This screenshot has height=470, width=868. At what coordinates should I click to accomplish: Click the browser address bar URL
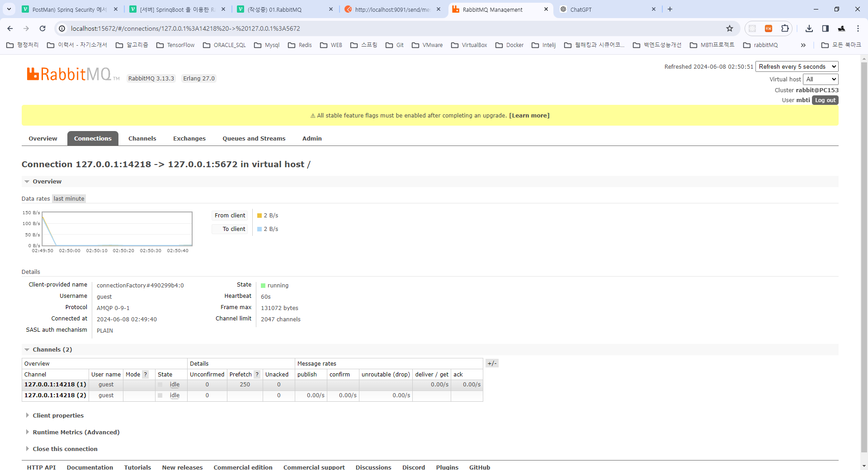[x=185, y=28]
